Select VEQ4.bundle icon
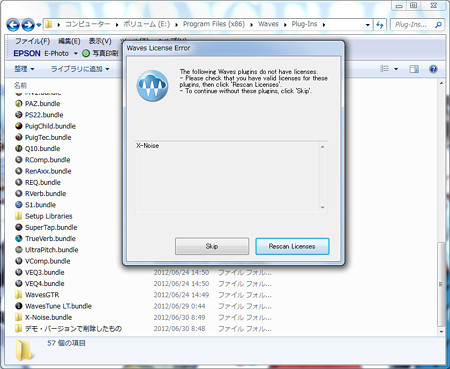This screenshot has width=450, height=369. pos(19,283)
